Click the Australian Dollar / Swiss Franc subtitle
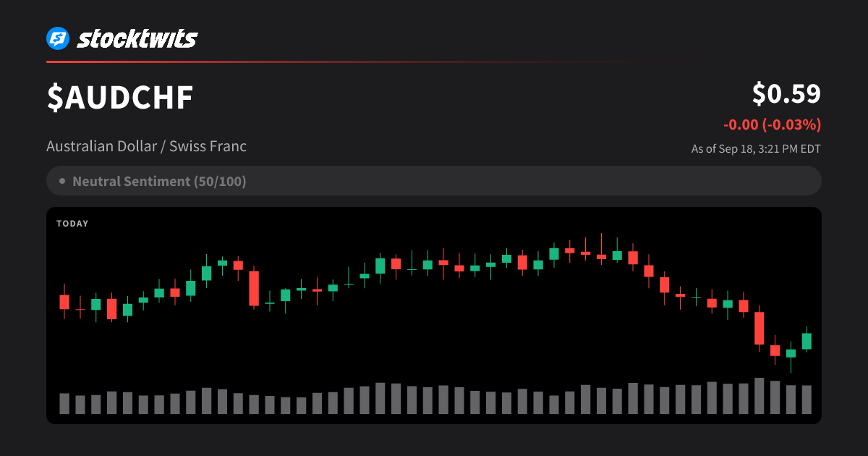Viewport: 868px width, 456px height. tap(146, 146)
